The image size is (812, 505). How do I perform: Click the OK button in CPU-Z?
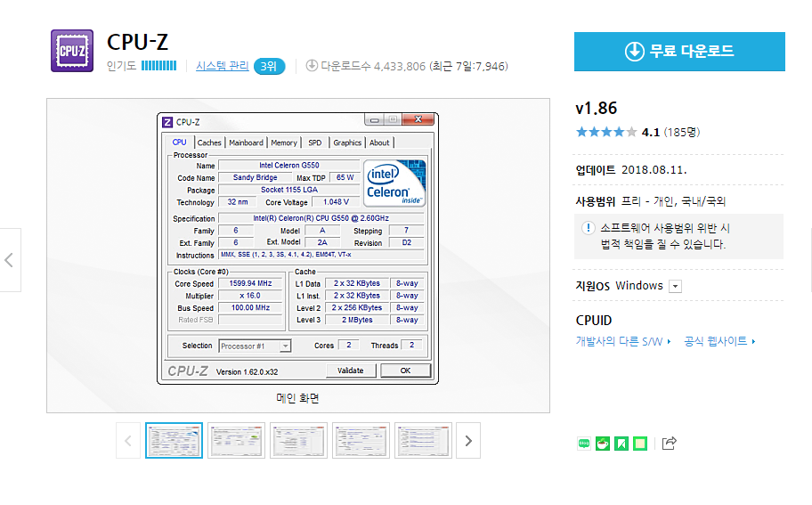pyautogui.click(x=405, y=371)
